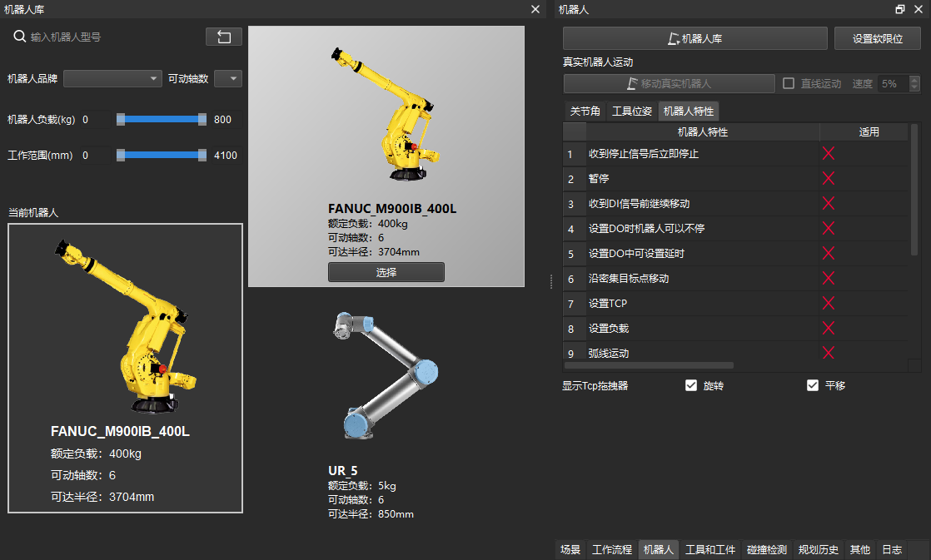931x560 pixels.
Task: Click maximum handle of 机器人负载 slider
Action: tap(202, 119)
